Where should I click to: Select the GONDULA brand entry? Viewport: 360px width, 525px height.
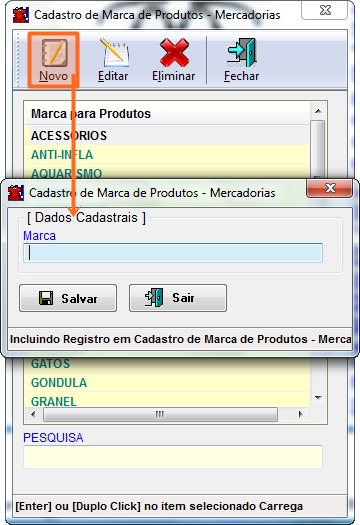coord(167,382)
